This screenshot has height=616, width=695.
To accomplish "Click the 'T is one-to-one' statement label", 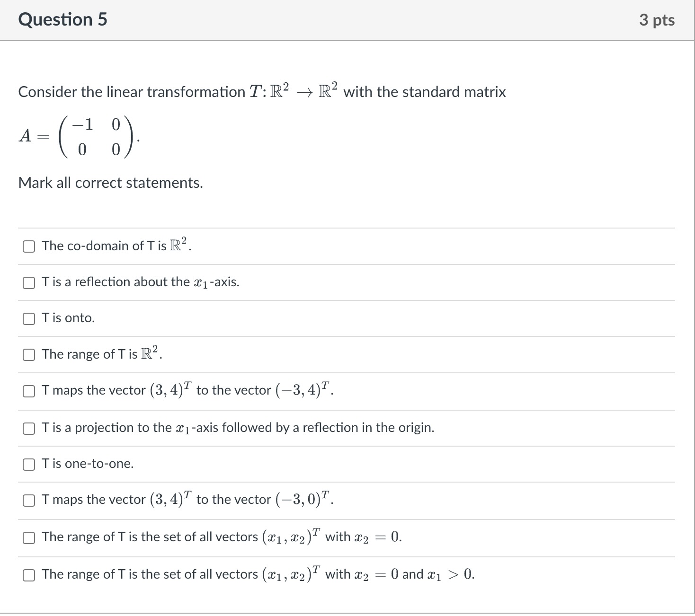I will click(87, 464).
